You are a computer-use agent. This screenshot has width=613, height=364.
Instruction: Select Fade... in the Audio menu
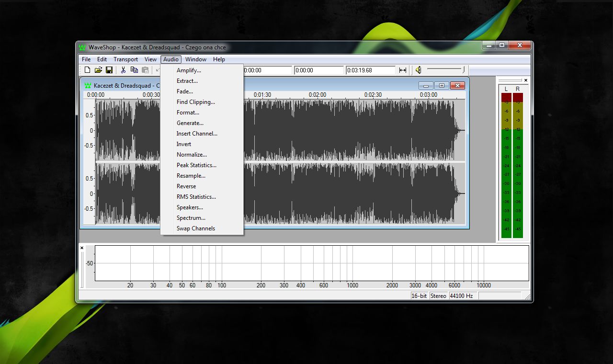202,91
